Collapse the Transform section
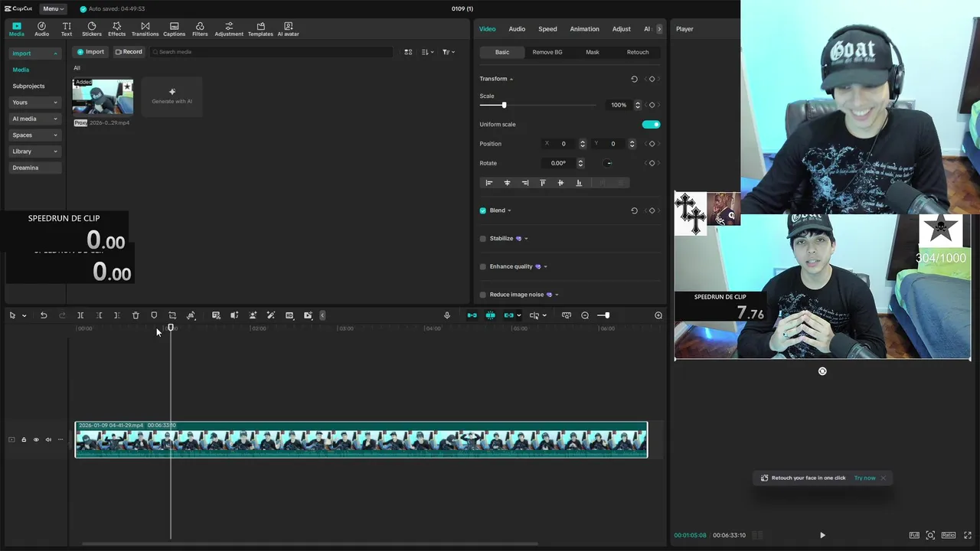Screen dimensions: 980x551 [x=511, y=79]
